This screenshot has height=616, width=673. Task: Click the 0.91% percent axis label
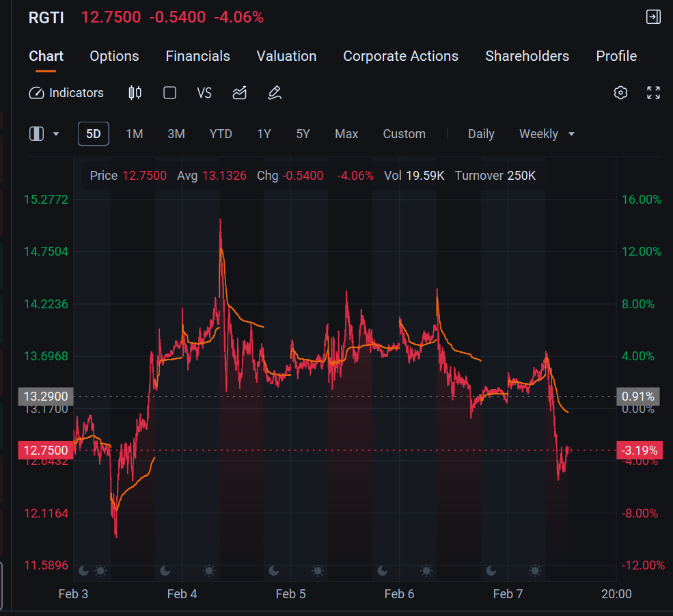[638, 397]
